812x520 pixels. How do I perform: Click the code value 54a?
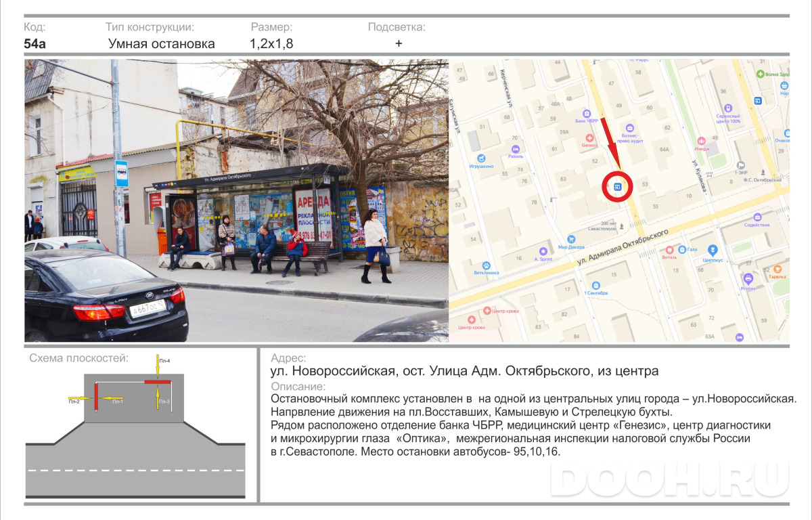point(35,44)
